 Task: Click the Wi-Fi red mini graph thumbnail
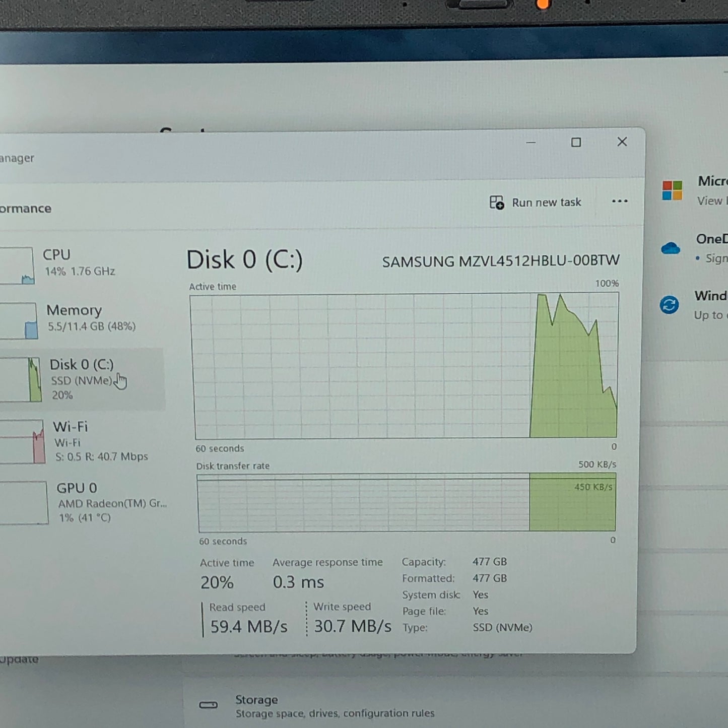(22, 442)
